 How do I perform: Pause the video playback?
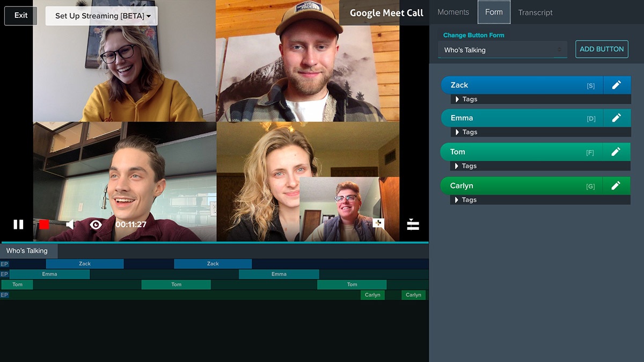pyautogui.click(x=18, y=225)
